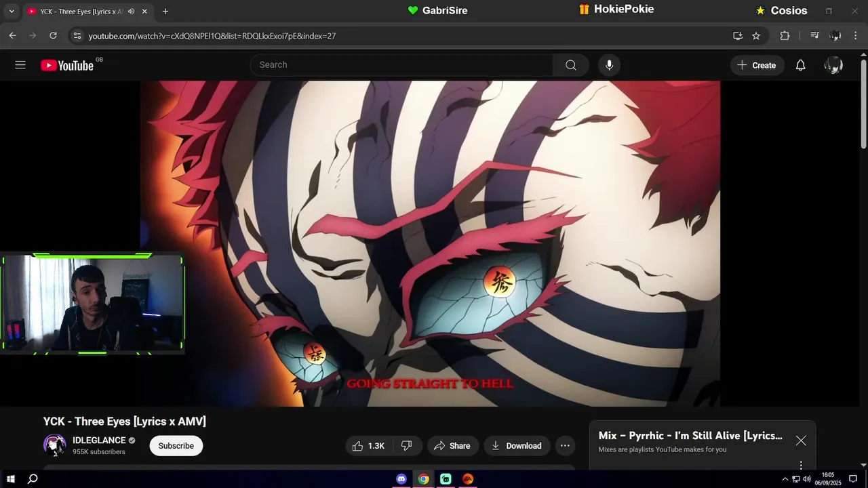Screen dimensions: 868x488
Task: Click the address bar URL
Action: [212, 36]
